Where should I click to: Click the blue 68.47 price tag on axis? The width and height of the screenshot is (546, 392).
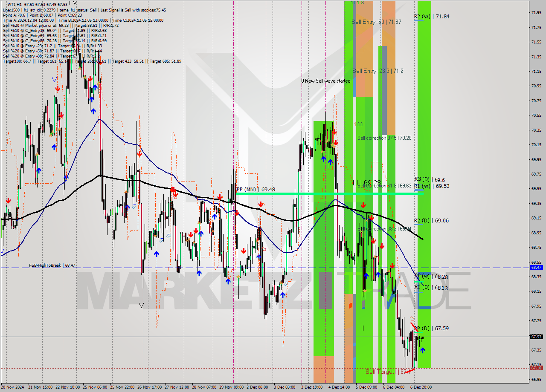tap(536, 267)
